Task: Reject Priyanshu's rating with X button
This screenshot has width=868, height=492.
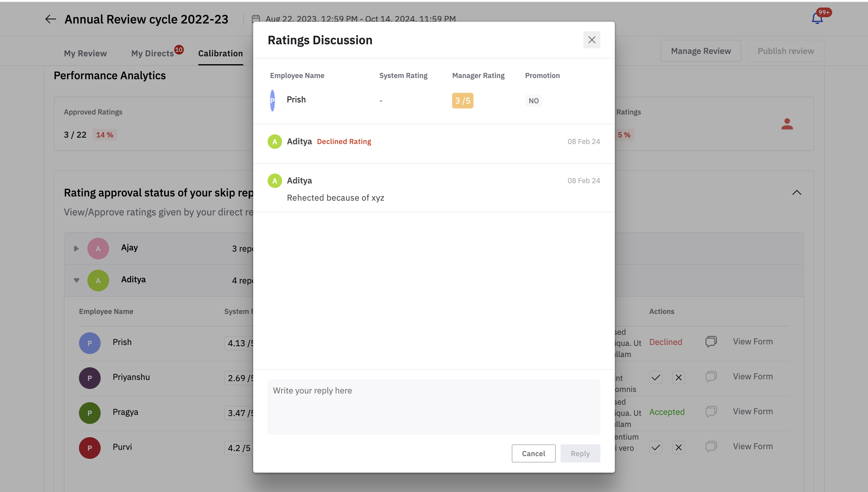Action: [678, 378]
